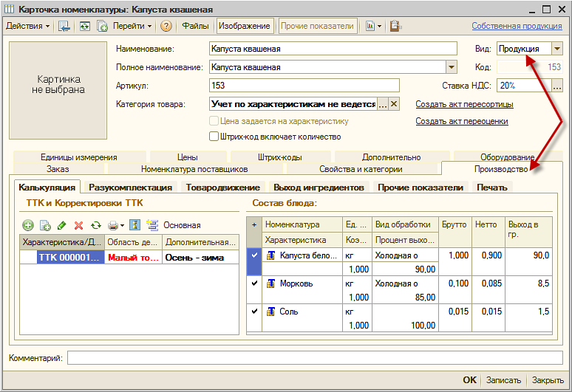
Task: Click the Записать button
Action: click(503, 380)
